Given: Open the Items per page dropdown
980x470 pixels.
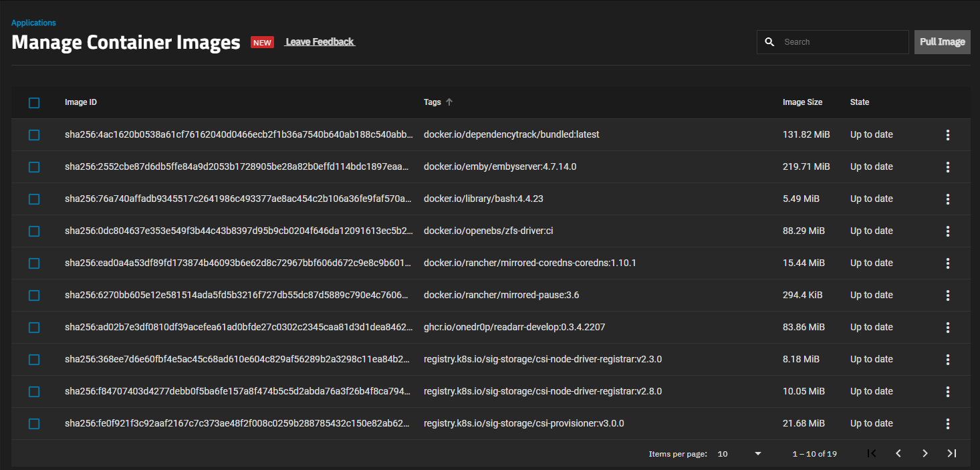Looking at the screenshot, I should click(x=739, y=454).
